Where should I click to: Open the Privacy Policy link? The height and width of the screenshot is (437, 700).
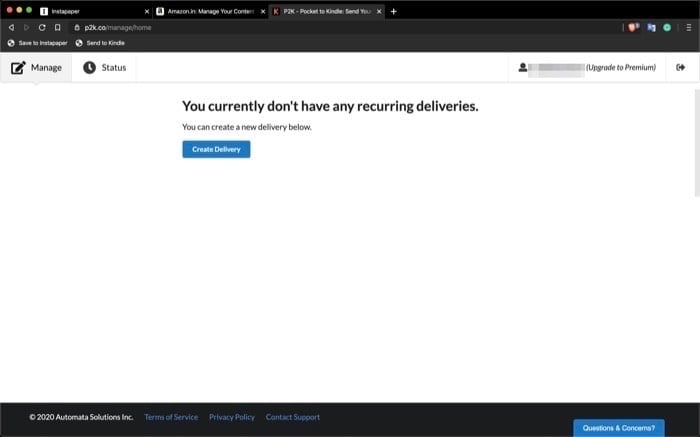232,417
